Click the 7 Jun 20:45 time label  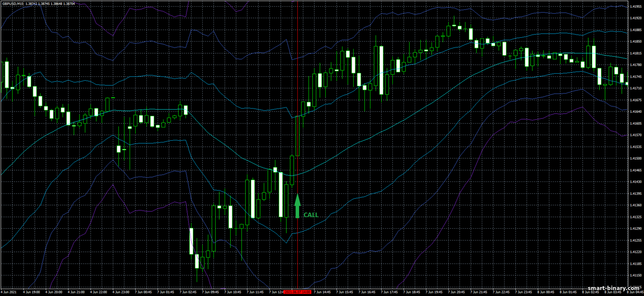(x=456, y=292)
